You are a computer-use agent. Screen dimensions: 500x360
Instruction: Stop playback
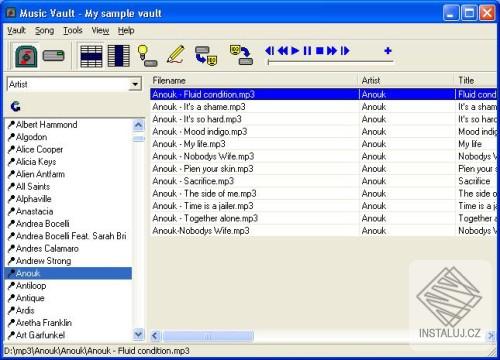pos(320,51)
